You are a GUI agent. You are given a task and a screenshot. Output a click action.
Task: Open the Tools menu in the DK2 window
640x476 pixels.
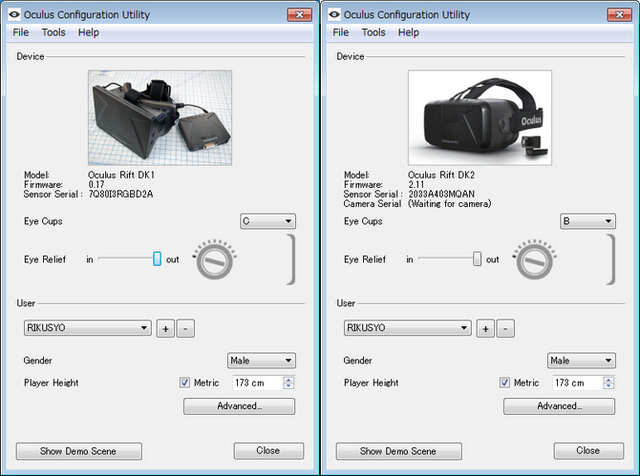tap(373, 32)
